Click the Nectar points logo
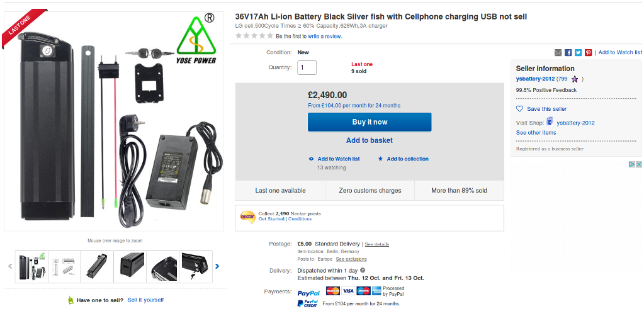This screenshot has width=644, height=311. [x=247, y=216]
